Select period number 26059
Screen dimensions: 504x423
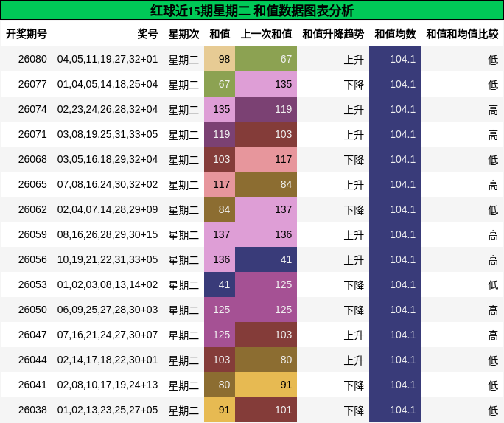pyautogui.click(x=32, y=234)
